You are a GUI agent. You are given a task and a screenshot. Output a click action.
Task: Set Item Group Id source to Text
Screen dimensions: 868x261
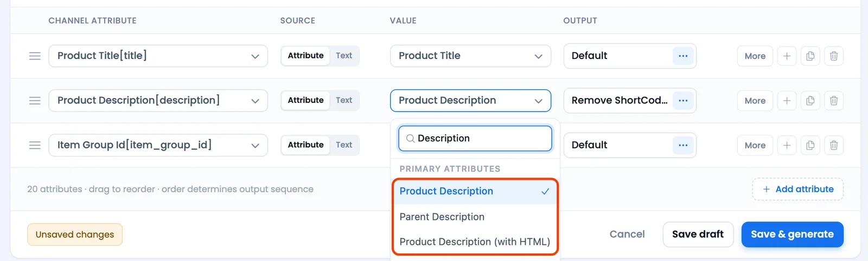tap(344, 145)
